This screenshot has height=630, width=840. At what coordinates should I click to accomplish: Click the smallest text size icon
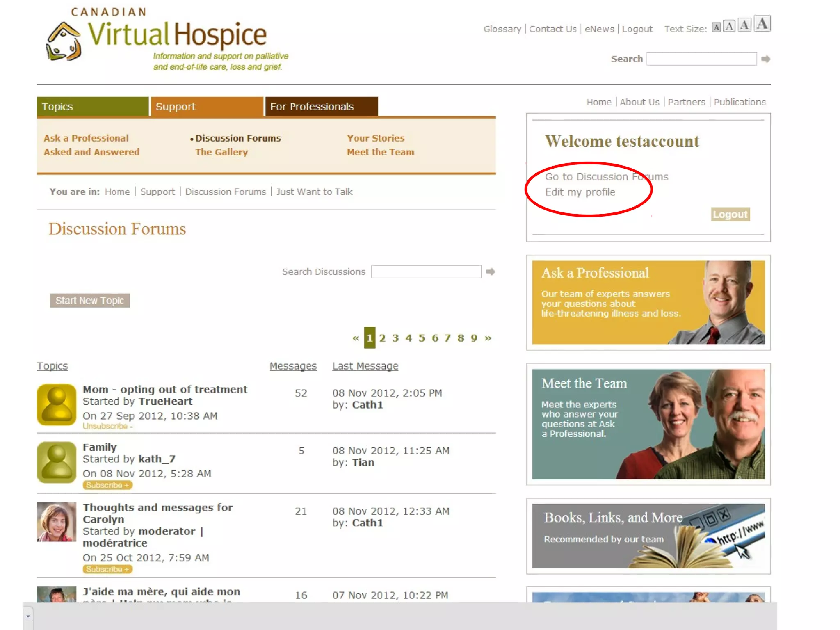716,27
